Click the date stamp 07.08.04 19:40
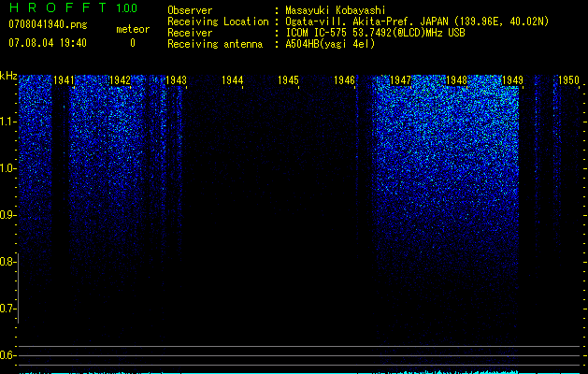The image size is (588, 374). pos(48,43)
